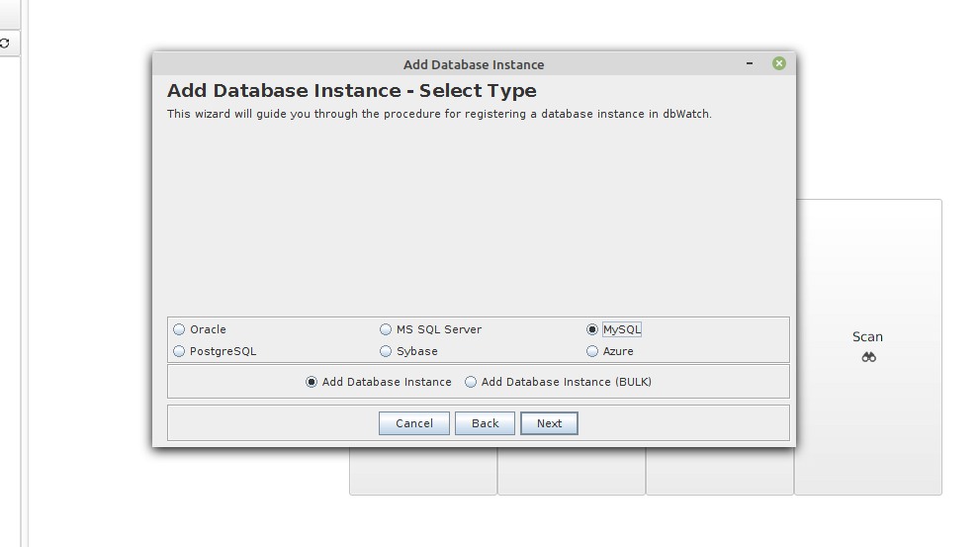Click the Select Type wizard heading
Screen dimensions: 980x547
click(352, 91)
